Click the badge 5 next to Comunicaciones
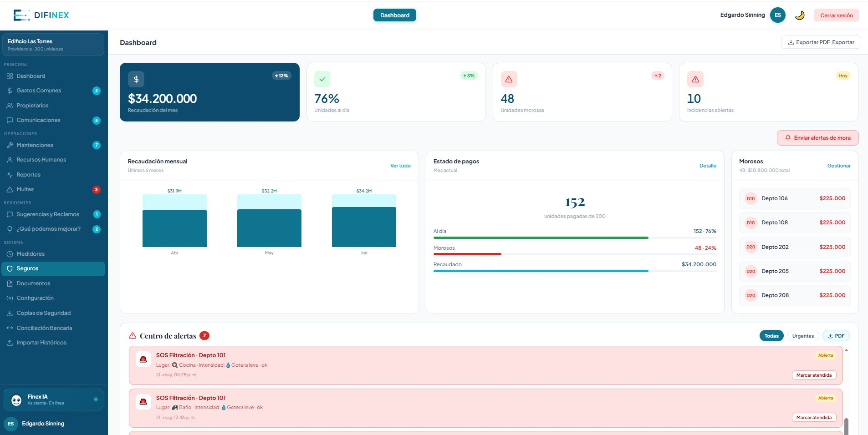868x435 pixels. [x=97, y=121]
